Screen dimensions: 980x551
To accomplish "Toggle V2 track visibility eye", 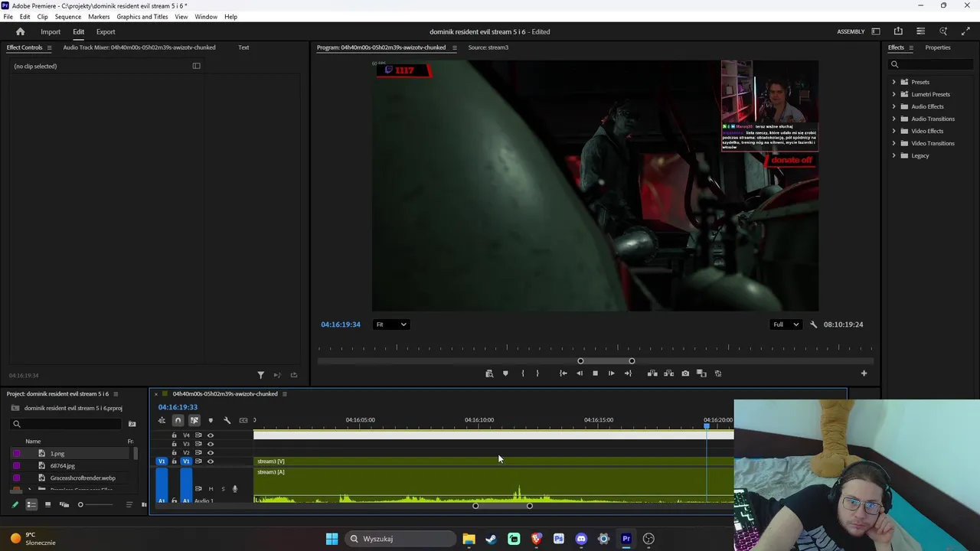I will [211, 452].
